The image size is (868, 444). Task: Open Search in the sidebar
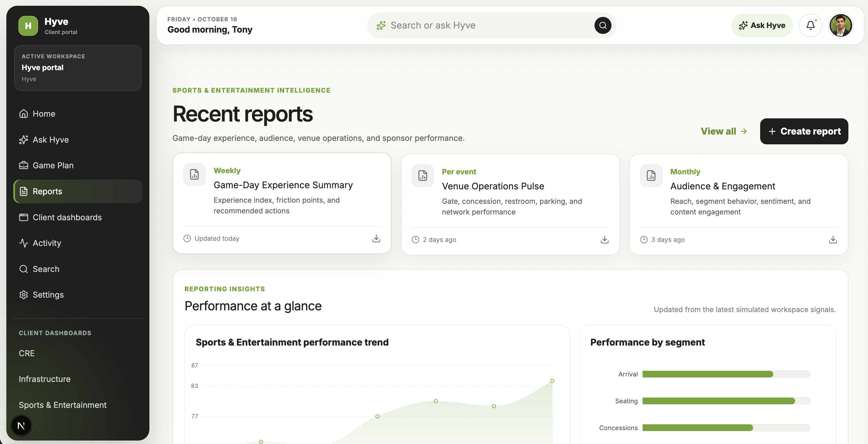tap(78, 269)
